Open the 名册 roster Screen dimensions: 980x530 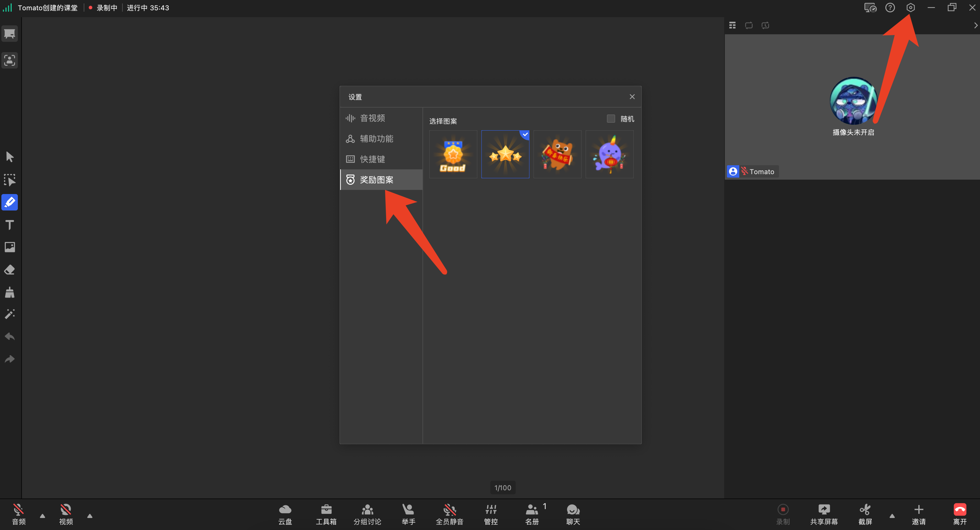click(x=532, y=514)
